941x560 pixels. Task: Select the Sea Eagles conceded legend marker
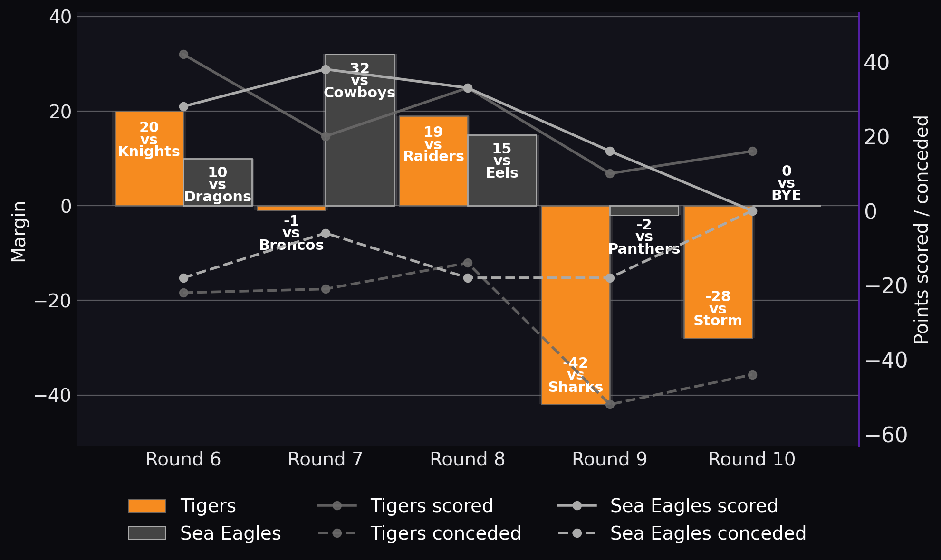point(577,533)
